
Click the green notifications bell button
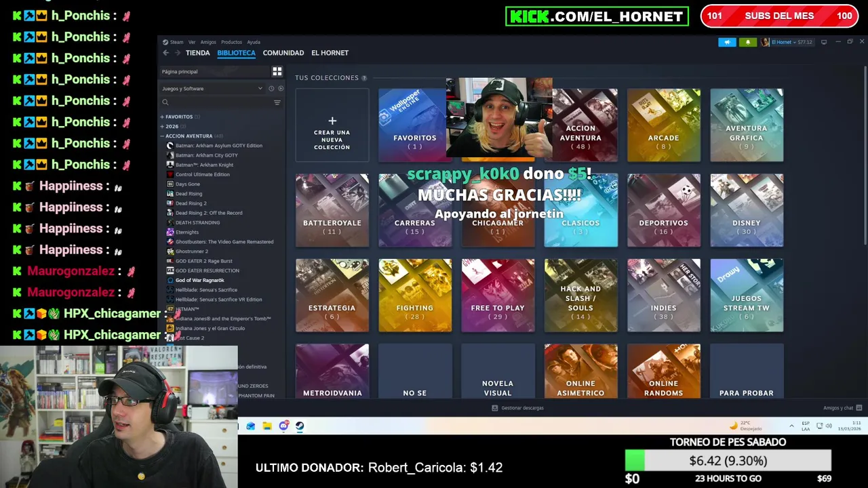748,42
